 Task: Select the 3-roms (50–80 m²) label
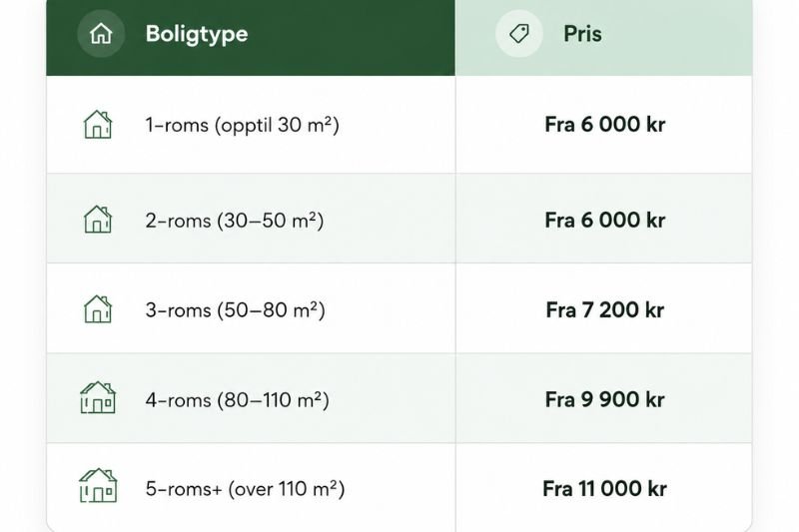point(235,310)
